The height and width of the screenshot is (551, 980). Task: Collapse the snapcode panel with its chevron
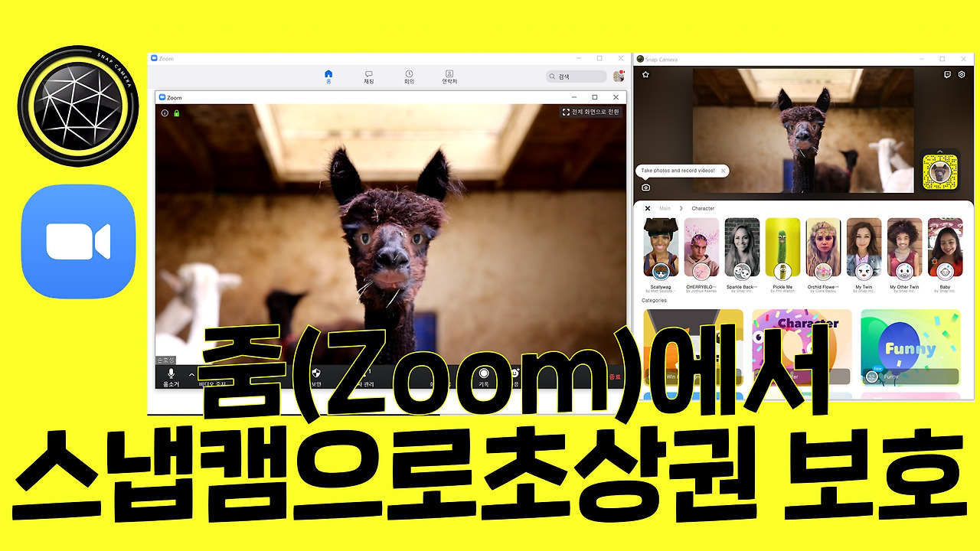[x=939, y=151]
